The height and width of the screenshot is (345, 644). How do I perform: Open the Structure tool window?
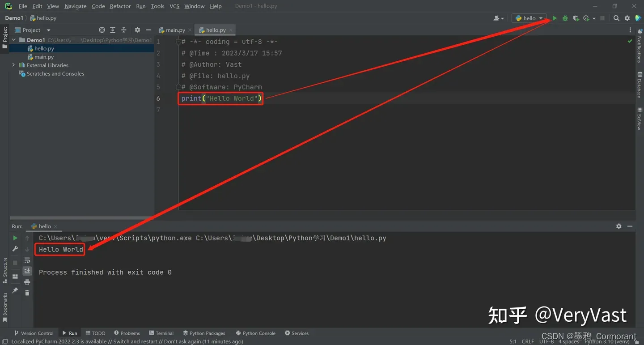tap(5, 270)
